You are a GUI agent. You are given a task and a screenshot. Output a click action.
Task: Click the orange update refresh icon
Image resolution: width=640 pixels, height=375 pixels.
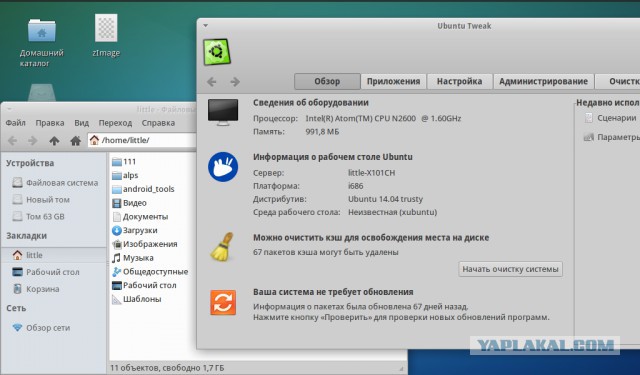tap(223, 302)
